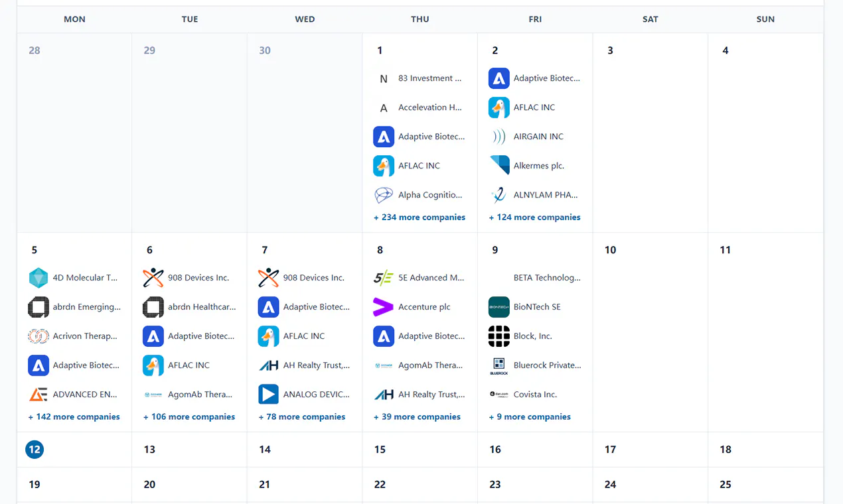Select "908 Devices Inc." text on day 7

pyautogui.click(x=314, y=278)
